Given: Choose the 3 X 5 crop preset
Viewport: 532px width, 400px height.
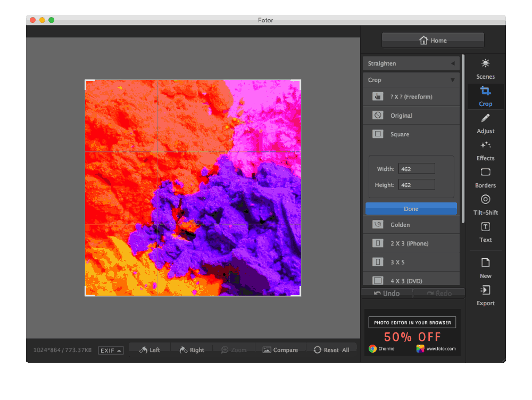Looking at the screenshot, I should [x=411, y=262].
